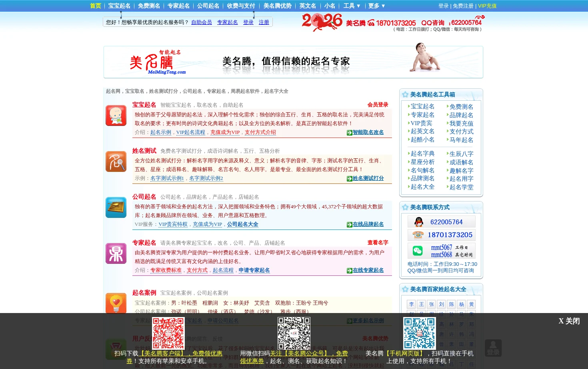588x369 pixels.
Task: Open the 专家起名 purple 鼎 icon
Action: [116, 253]
